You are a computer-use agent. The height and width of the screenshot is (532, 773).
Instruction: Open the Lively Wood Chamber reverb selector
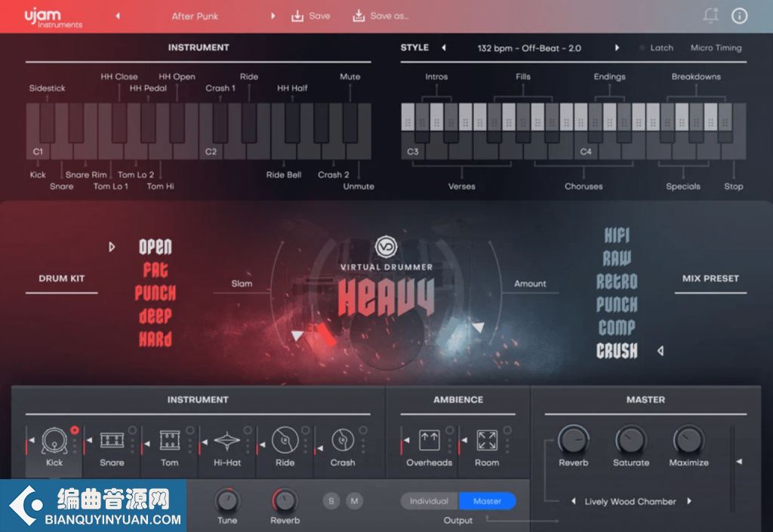tap(630, 502)
